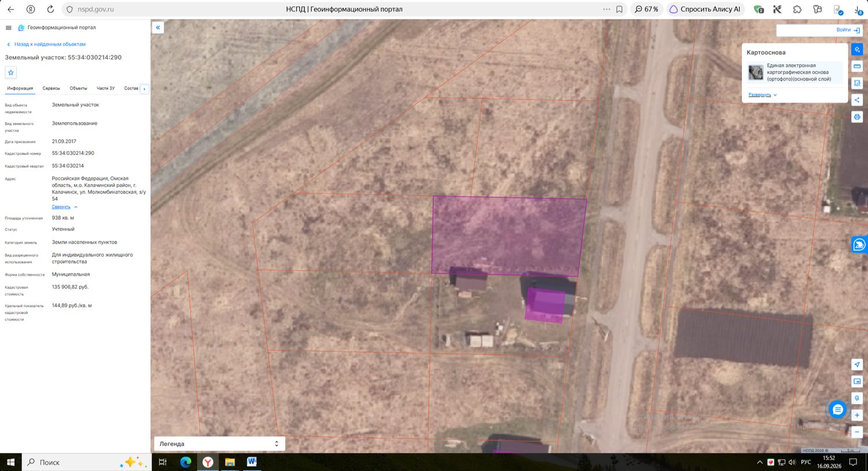This screenshot has width=868, height=471.
Task: Show my location on the map
Action: [857, 365]
